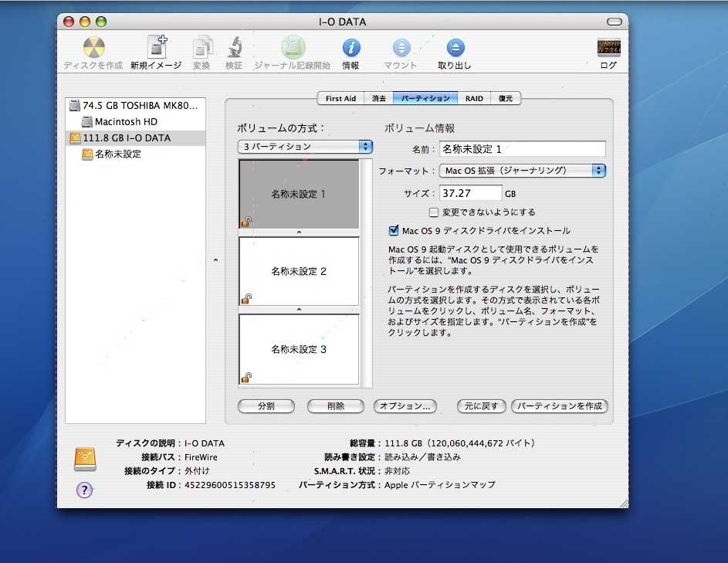Switch to the パーティション tab
This screenshot has width=728, height=563.
(x=425, y=99)
